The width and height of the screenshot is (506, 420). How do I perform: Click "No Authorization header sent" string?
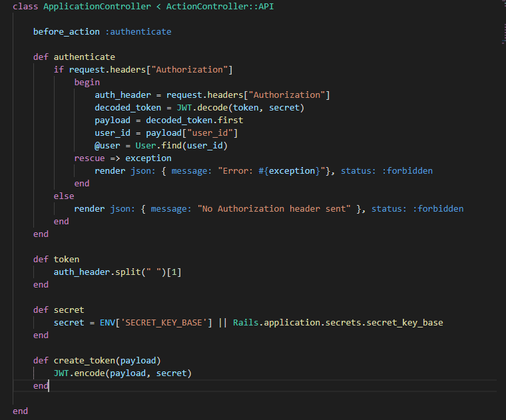pos(274,209)
